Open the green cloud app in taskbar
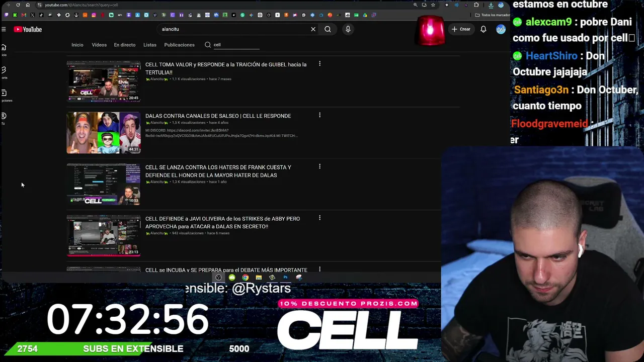 [232, 278]
